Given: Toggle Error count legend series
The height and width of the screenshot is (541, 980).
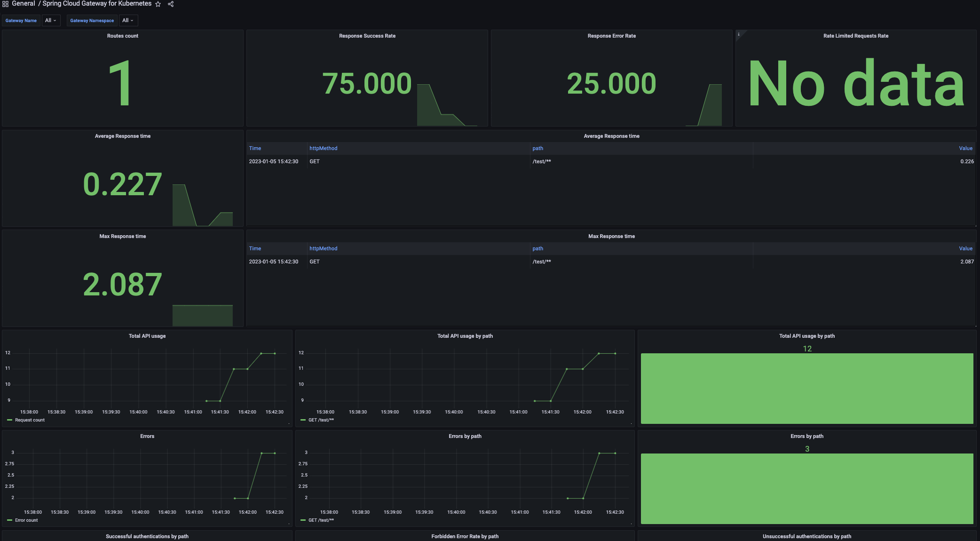Looking at the screenshot, I should pyautogui.click(x=26, y=520).
